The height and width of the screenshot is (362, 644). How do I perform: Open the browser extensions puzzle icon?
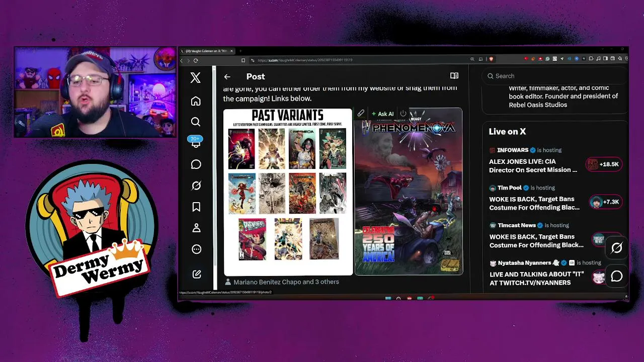591,59
